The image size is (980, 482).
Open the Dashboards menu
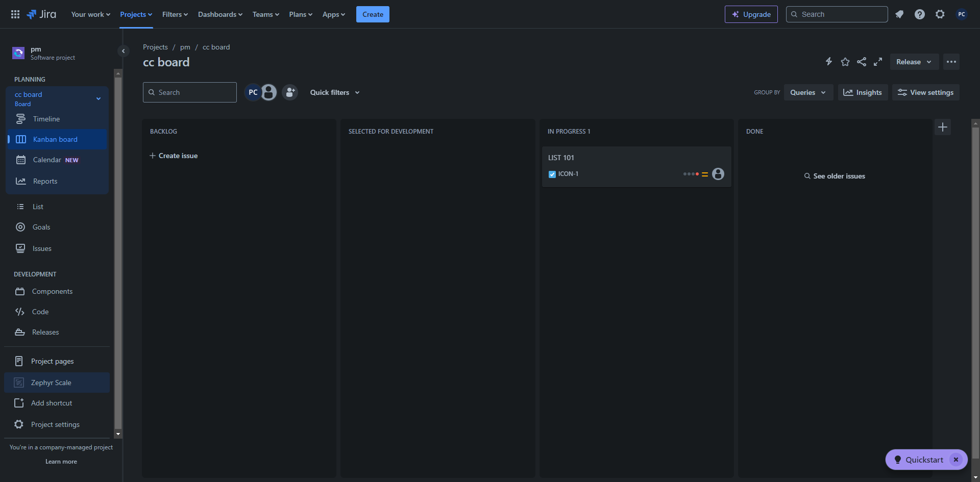point(220,14)
